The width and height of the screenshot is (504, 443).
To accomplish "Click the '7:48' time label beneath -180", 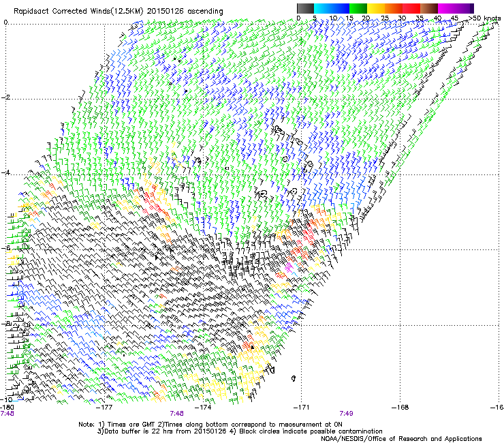I will coord(7,414).
